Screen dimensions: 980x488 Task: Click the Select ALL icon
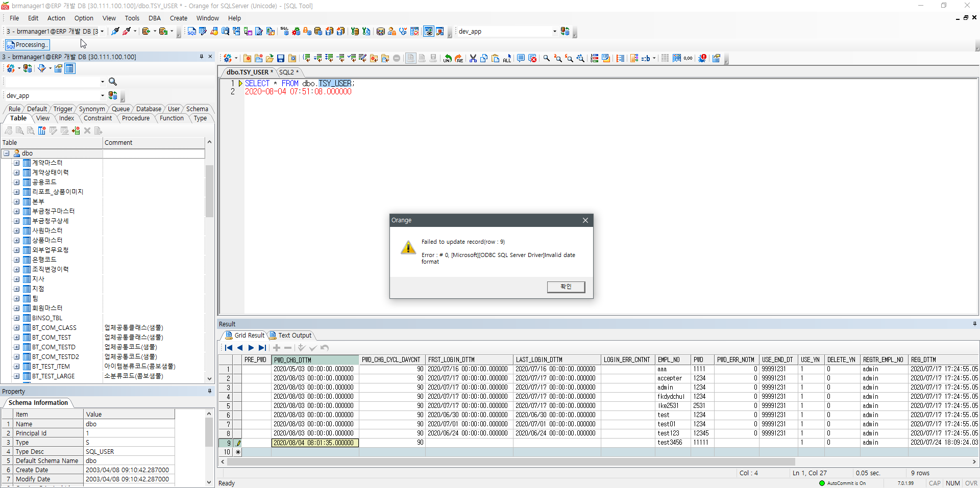(x=507, y=59)
